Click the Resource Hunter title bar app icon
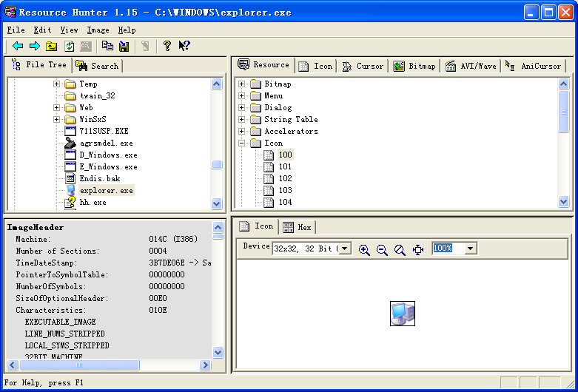Image resolution: width=578 pixels, height=392 pixels. tap(10, 12)
